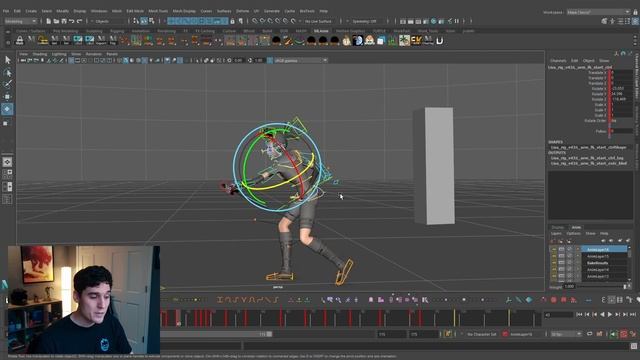This screenshot has width=640, height=360.
Task: Open the viewport color space dropdown
Action: (300, 60)
